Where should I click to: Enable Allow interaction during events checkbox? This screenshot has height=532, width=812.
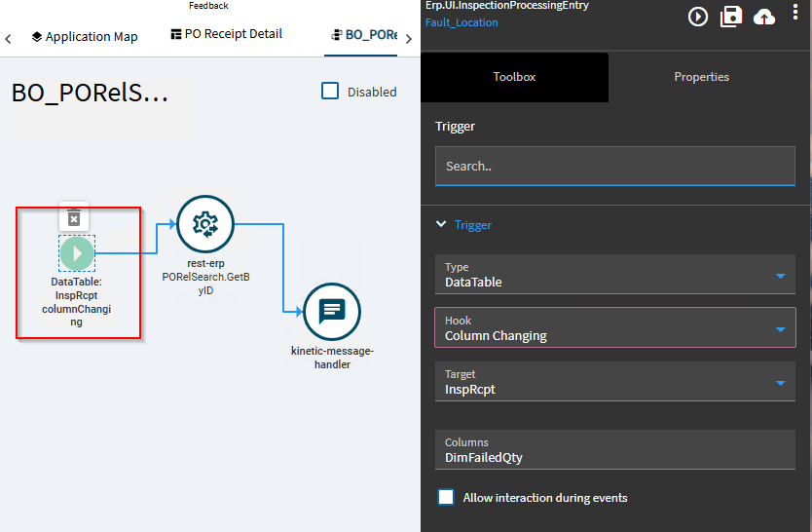(446, 497)
